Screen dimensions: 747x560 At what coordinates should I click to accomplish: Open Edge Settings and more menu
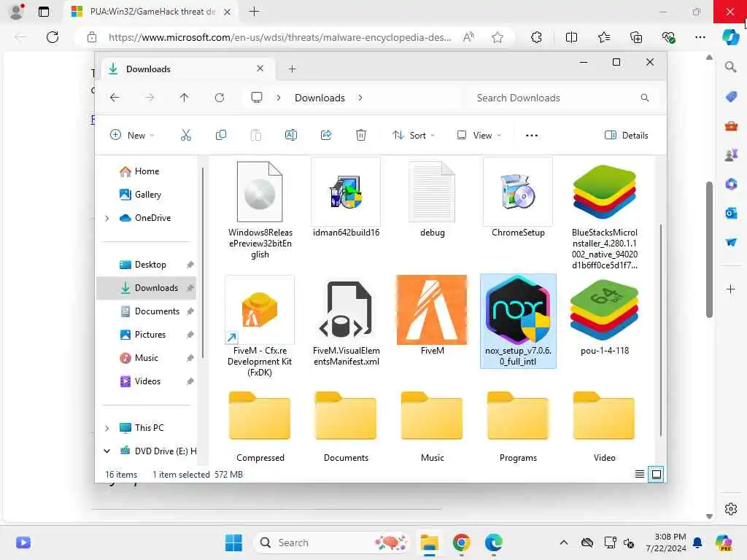click(700, 37)
